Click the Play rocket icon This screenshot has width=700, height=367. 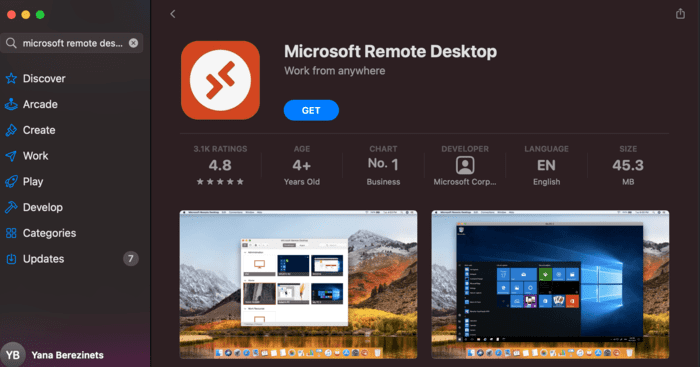pos(11,182)
